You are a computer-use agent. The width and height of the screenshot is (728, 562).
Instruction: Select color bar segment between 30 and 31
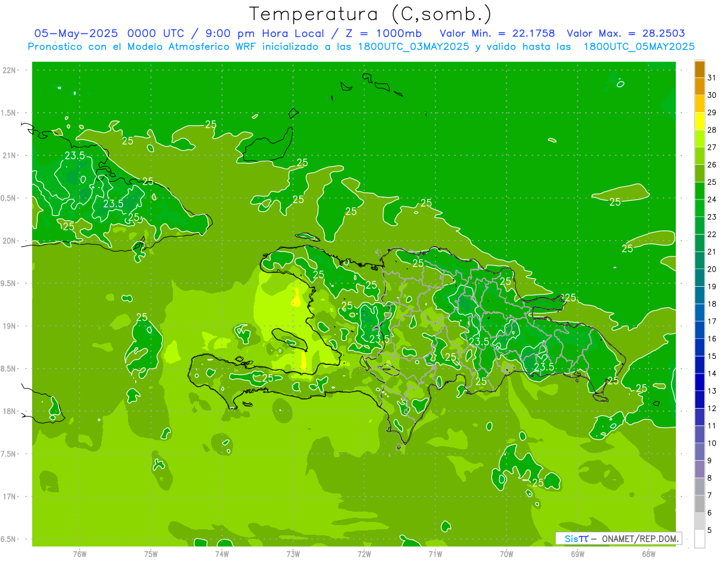699,86
